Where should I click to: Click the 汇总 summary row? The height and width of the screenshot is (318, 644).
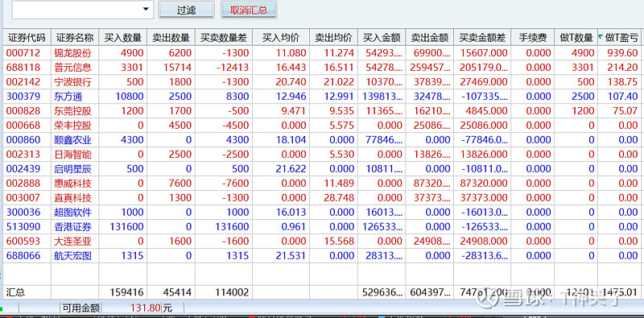coord(322,292)
